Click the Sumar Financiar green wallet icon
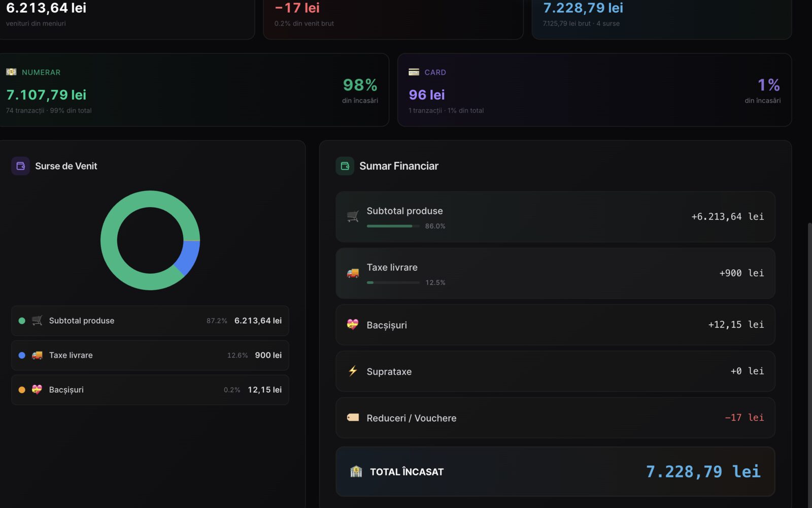 345,166
